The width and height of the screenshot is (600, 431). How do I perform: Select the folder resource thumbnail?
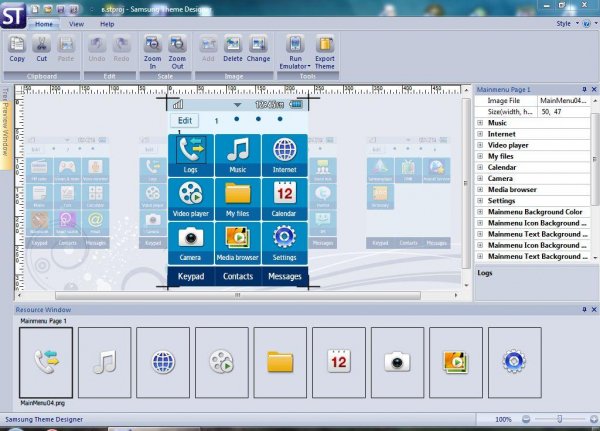pyautogui.click(x=280, y=362)
